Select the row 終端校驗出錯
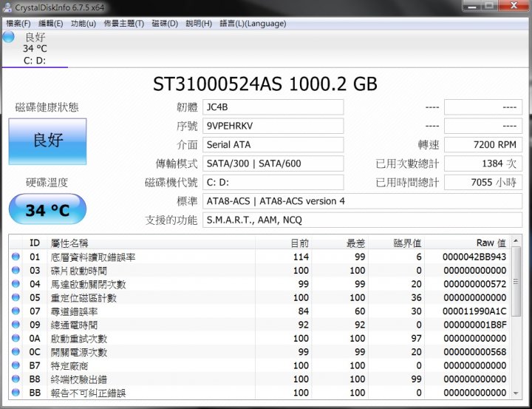This screenshot has height=409, width=532. click(x=259, y=379)
